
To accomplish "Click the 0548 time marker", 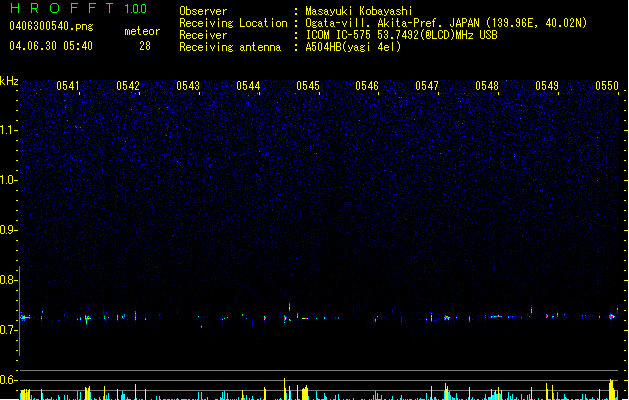I will pos(487,86).
